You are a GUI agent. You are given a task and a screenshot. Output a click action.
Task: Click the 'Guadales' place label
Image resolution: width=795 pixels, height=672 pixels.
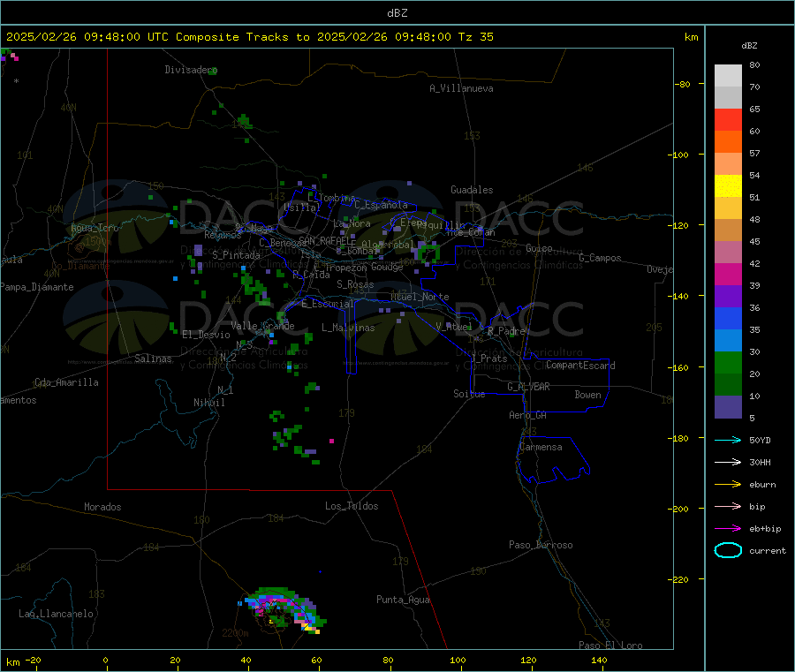point(472,190)
